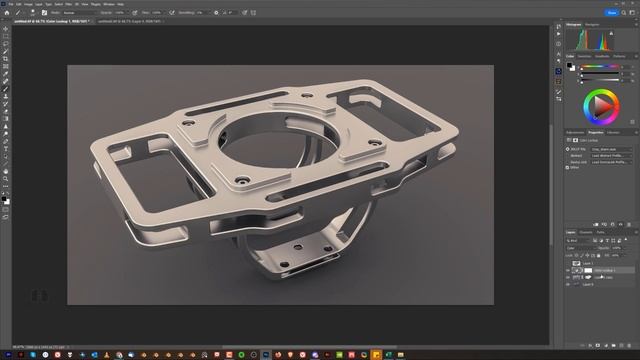Open the Filter menu
Viewport: 640px width, 360px height.
point(69,4)
